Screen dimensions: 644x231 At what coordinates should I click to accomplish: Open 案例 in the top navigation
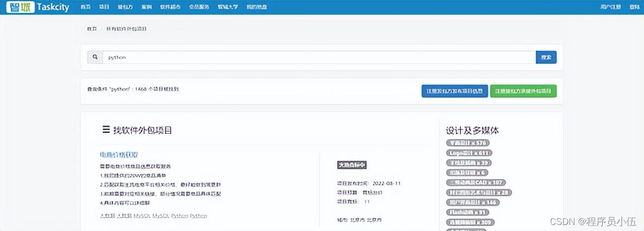point(146,7)
